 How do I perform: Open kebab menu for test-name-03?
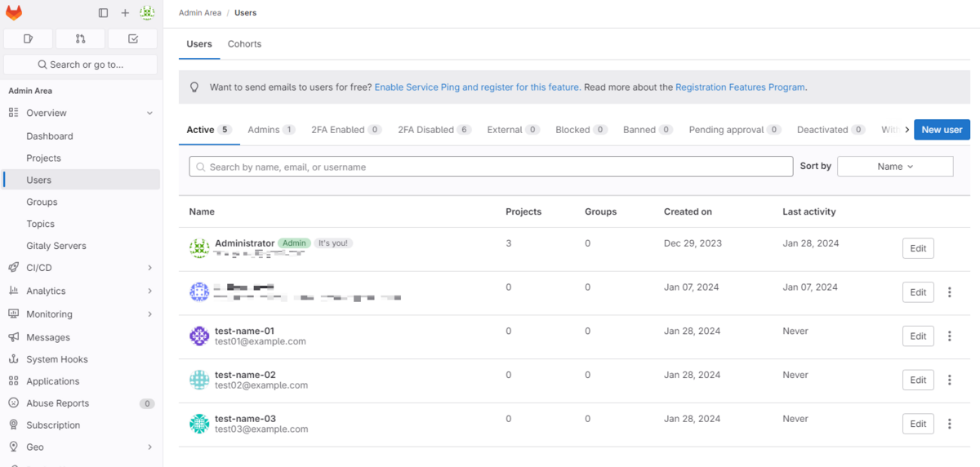pyautogui.click(x=949, y=424)
